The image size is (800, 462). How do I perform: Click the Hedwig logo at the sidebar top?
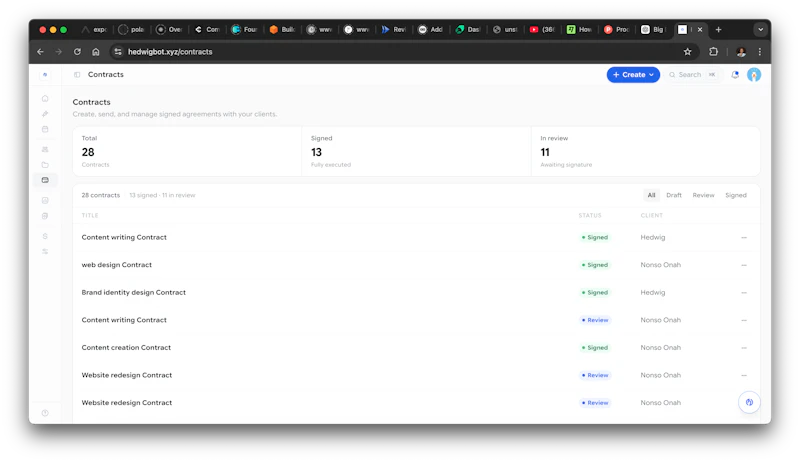[45, 74]
